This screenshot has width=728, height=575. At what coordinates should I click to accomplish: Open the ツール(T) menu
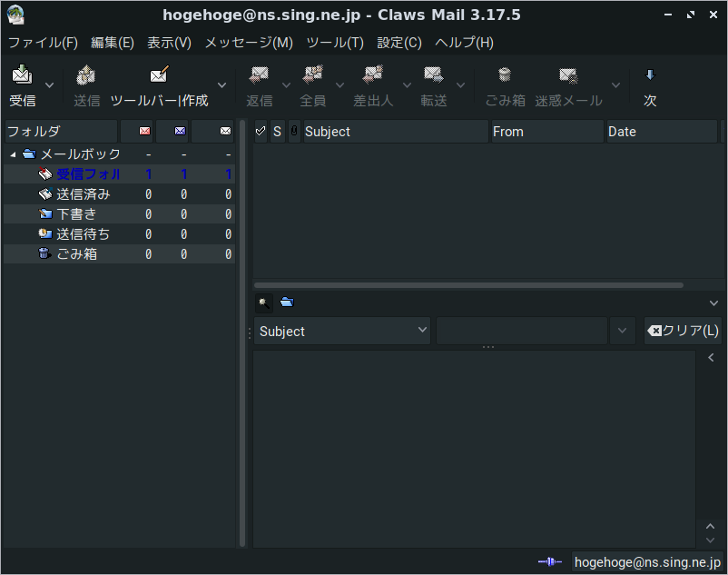(x=335, y=43)
